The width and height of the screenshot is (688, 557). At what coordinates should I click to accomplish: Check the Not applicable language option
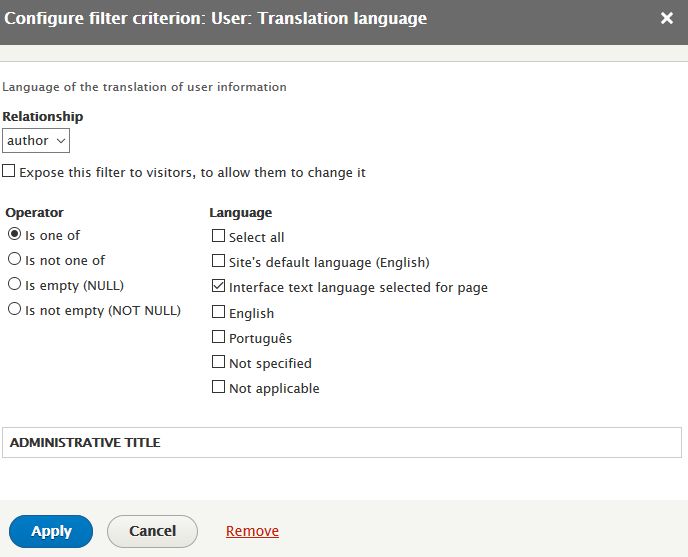(218, 387)
